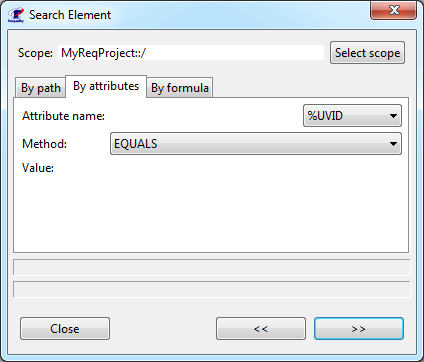Open the EQUALS method combo box
424x362 pixels.
[x=256, y=144]
